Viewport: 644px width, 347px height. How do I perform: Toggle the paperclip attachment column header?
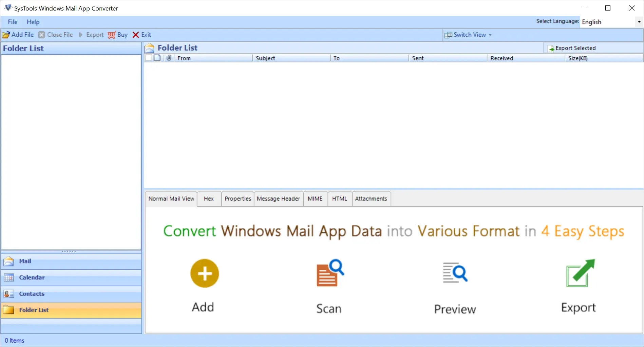click(169, 58)
